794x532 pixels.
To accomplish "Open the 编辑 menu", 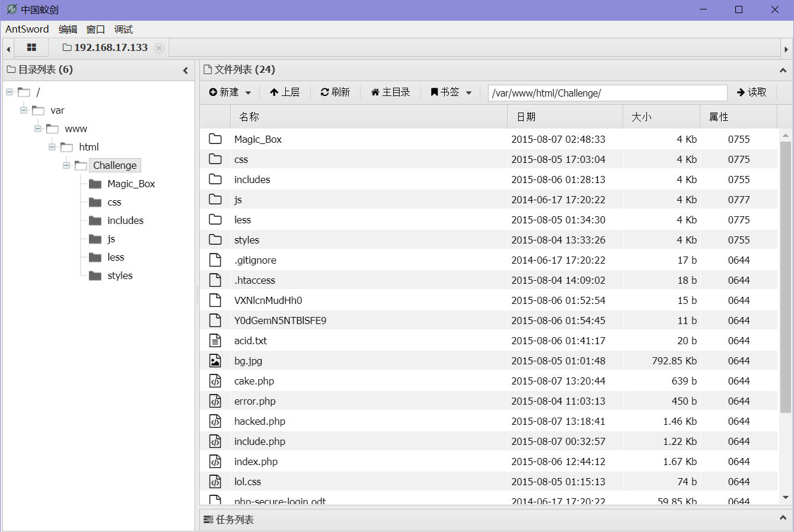I will point(68,29).
